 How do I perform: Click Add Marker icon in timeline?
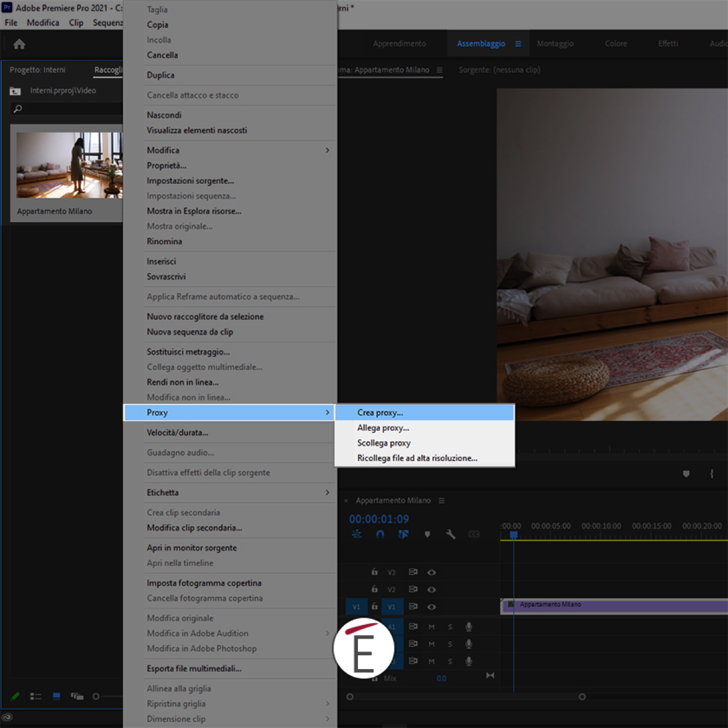(427, 534)
